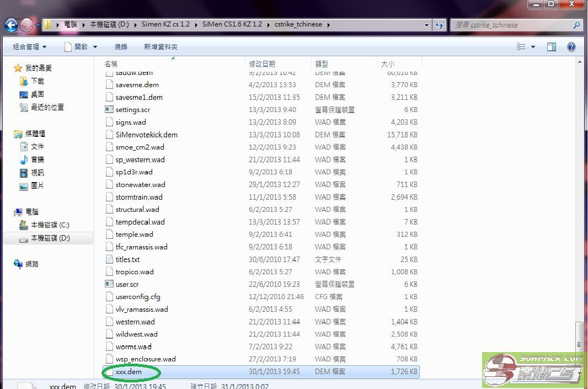Expand the 組合管理 dropdown menu
This screenshot has height=389, width=588.
[29, 46]
